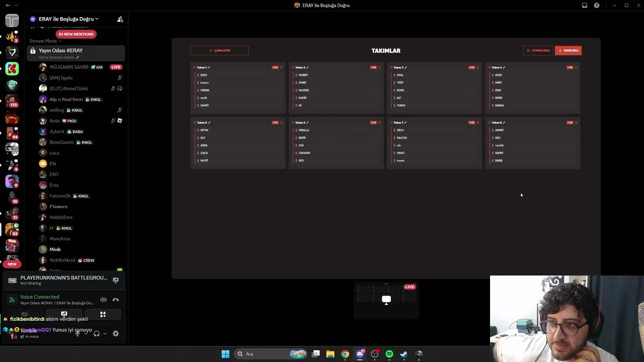The height and width of the screenshot is (362, 644).
Task: Click the LIVE stream preview thumbnail
Action: pyautogui.click(x=386, y=300)
